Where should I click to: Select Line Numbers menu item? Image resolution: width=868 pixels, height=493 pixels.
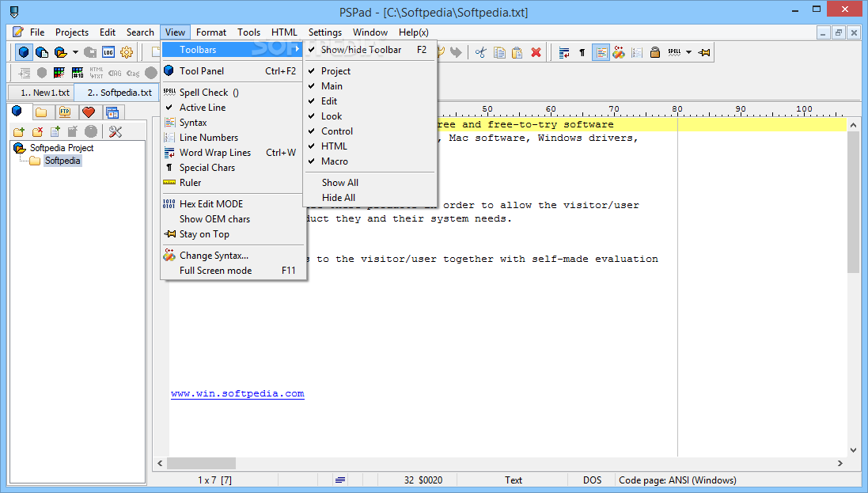[x=233, y=138]
